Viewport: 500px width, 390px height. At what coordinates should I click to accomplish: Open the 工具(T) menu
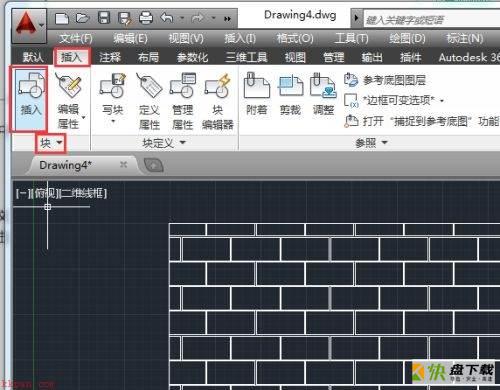tap(351, 39)
